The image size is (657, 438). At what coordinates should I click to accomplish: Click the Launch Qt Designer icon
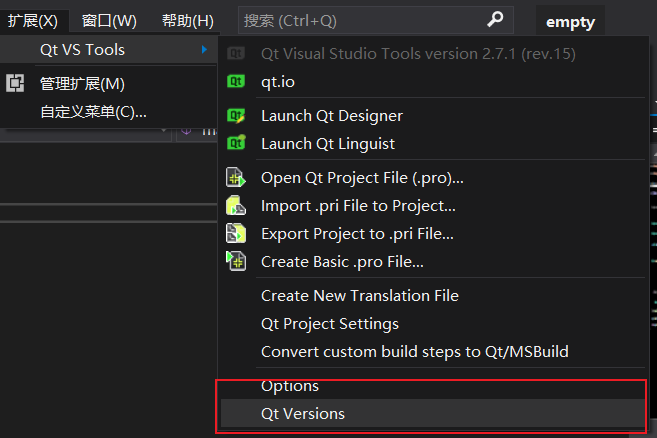pyautogui.click(x=236, y=115)
